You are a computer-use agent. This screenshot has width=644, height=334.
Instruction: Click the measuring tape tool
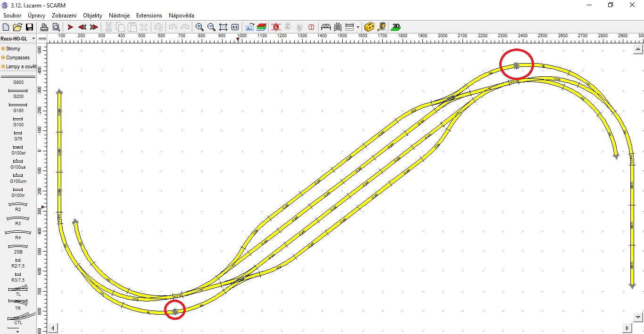click(x=381, y=27)
